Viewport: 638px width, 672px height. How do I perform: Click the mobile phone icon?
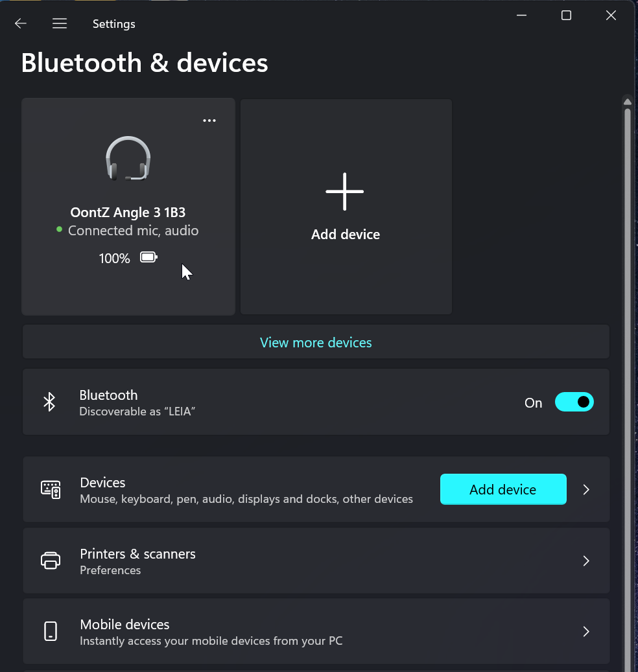pos(51,631)
